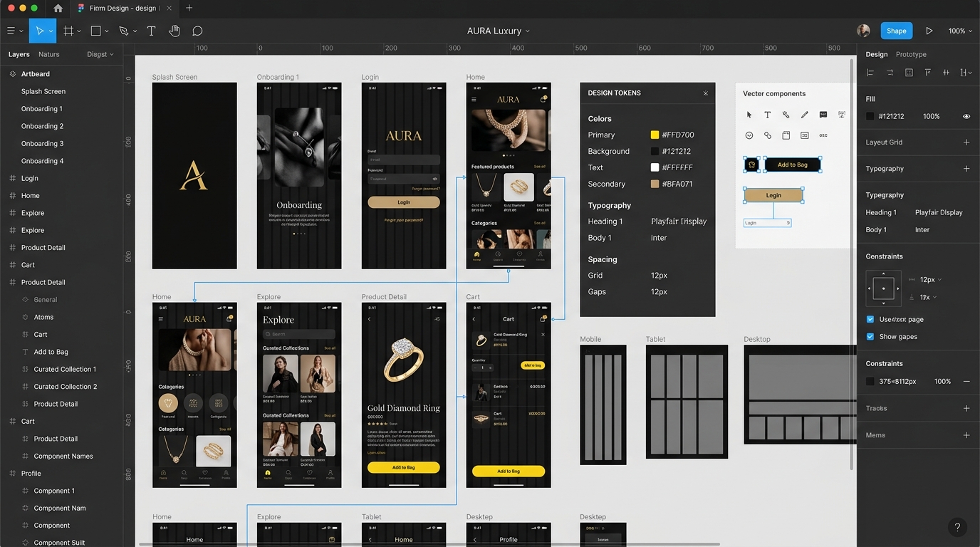Open the 100% zoom dropdown
This screenshot has height=547, width=980.
(x=960, y=31)
